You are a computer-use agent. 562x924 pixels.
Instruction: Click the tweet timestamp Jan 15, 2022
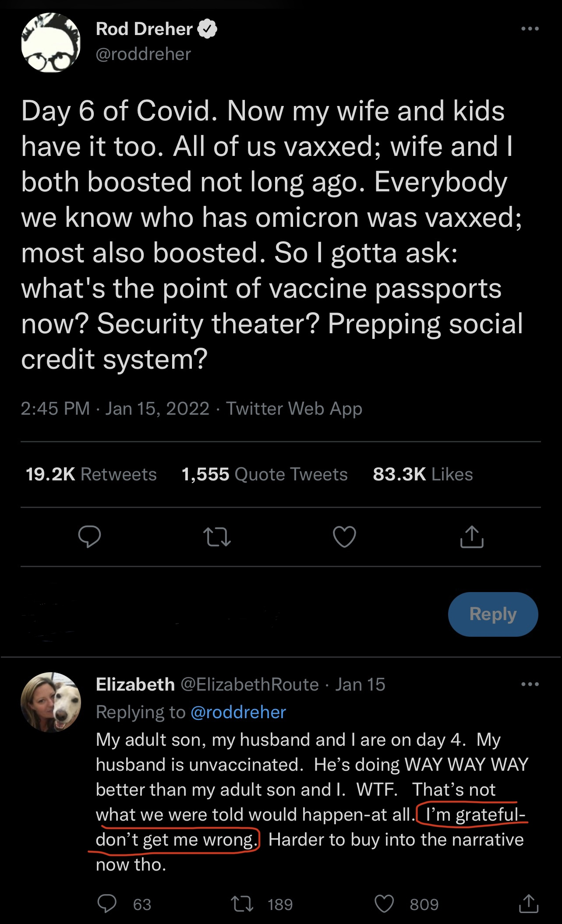(157, 409)
